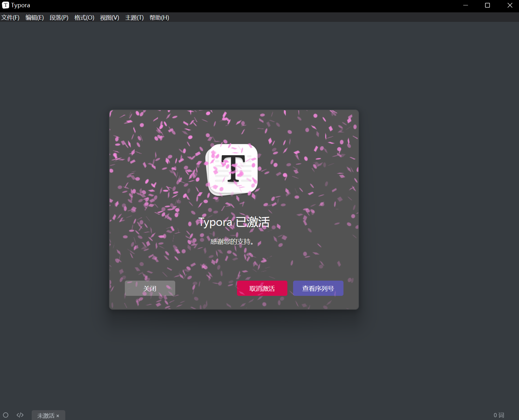Toggle source code mode icon
The image size is (519, 420).
point(20,415)
